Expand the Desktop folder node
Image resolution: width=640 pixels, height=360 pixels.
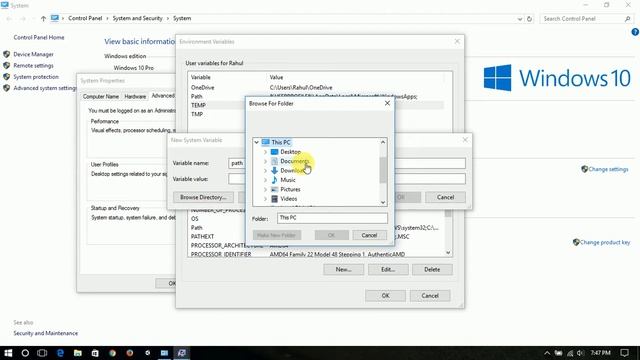click(265, 152)
